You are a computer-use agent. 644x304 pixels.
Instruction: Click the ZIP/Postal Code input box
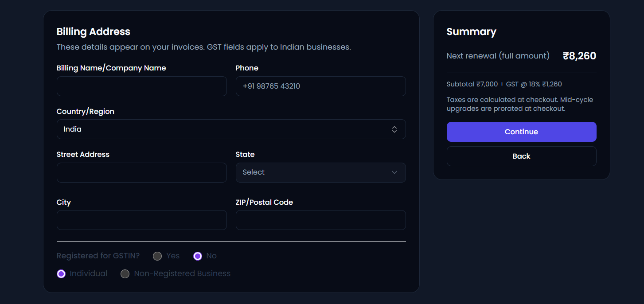[320, 220]
